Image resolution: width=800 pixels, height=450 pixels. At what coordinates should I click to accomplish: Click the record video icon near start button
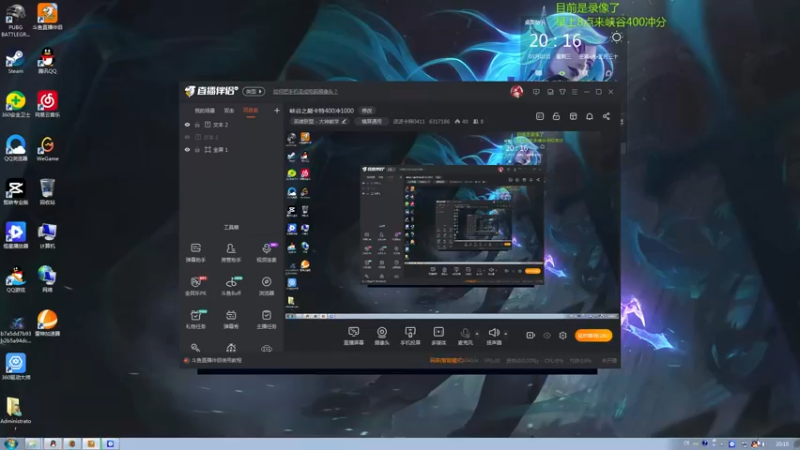click(x=530, y=335)
